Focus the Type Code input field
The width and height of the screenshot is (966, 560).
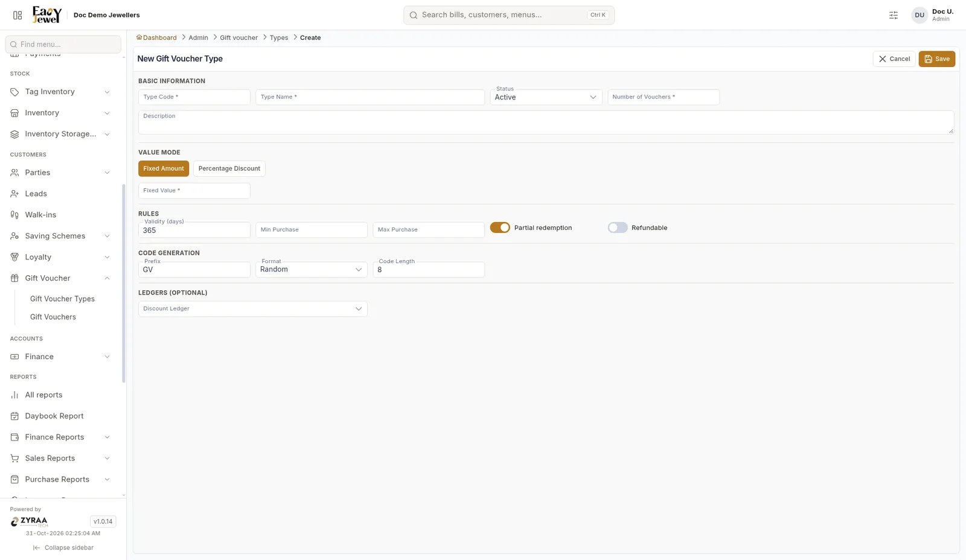(194, 97)
